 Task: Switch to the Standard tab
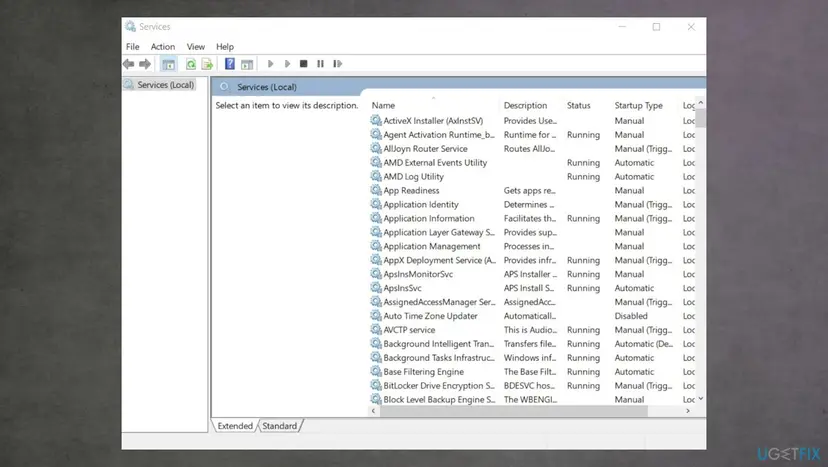279,426
